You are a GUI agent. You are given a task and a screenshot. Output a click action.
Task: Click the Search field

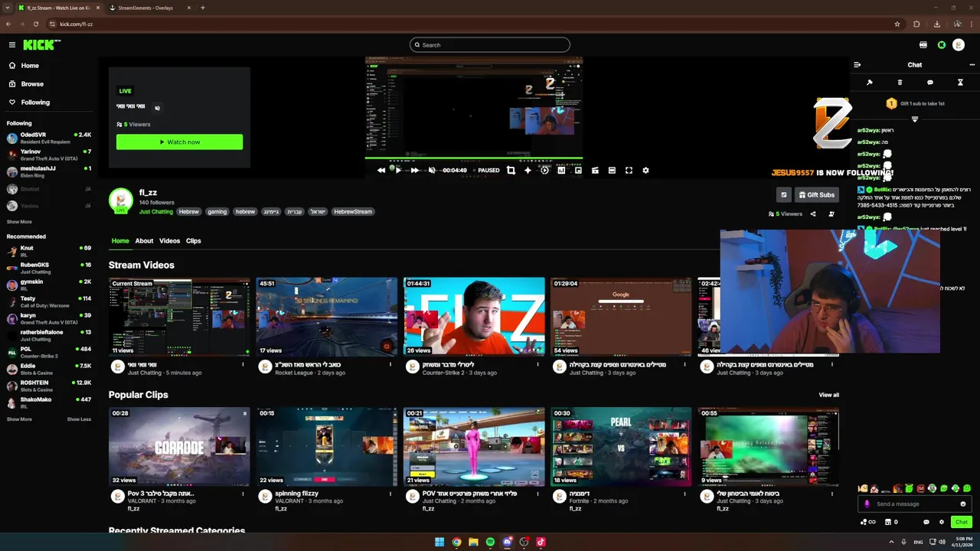click(x=490, y=45)
